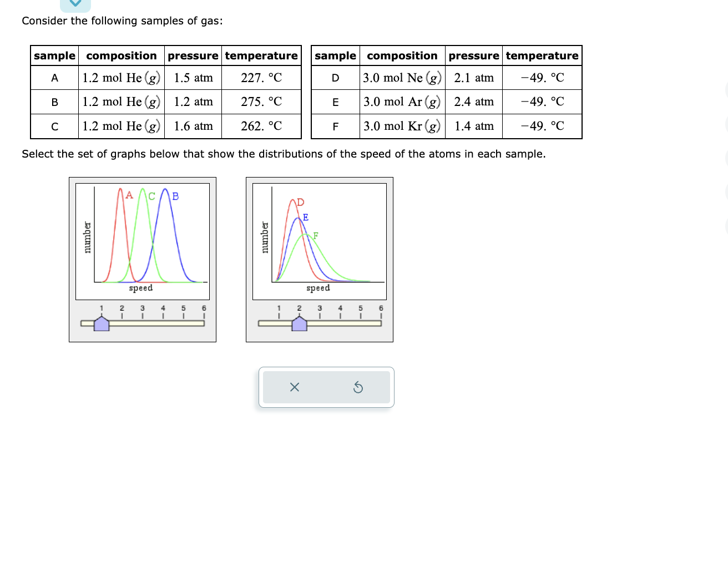The height and width of the screenshot is (567, 728).
Task: Click the slider handle under the ABC graph
Action: pyautogui.click(x=101, y=323)
